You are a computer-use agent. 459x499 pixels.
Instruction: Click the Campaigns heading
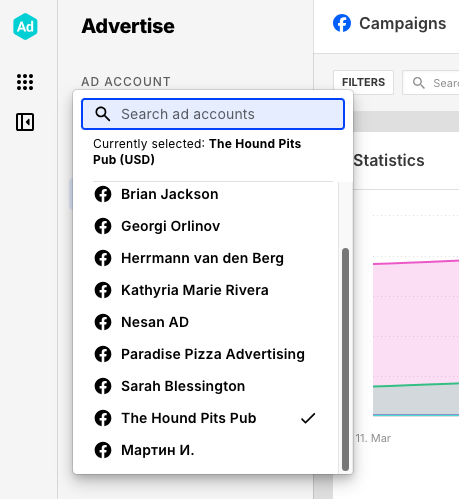[x=402, y=23]
